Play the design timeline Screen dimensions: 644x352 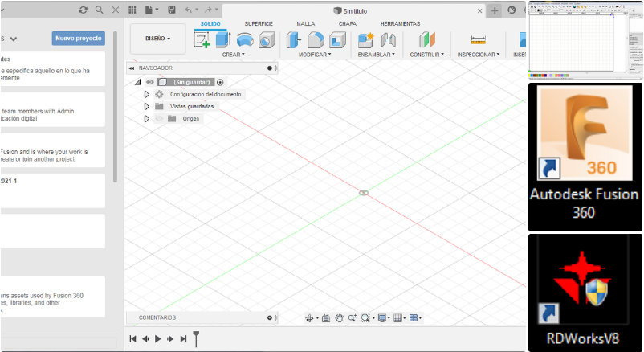point(157,339)
